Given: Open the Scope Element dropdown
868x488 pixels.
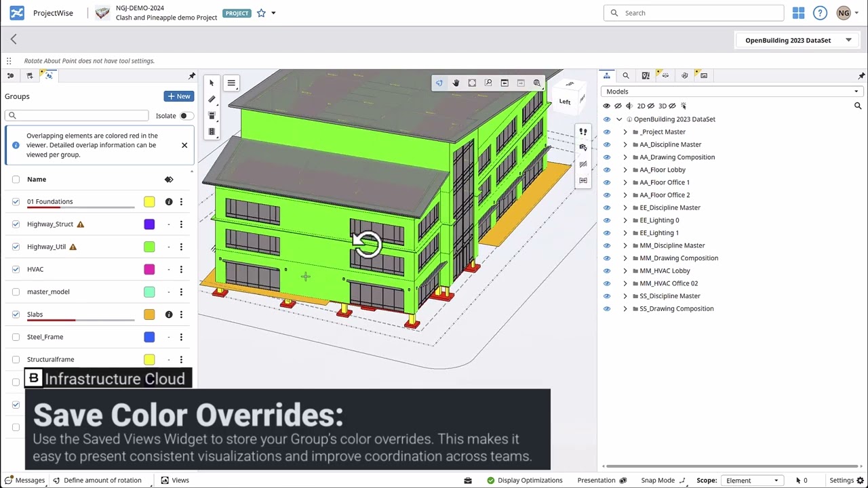Looking at the screenshot, I should pyautogui.click(x=752, y=481).
